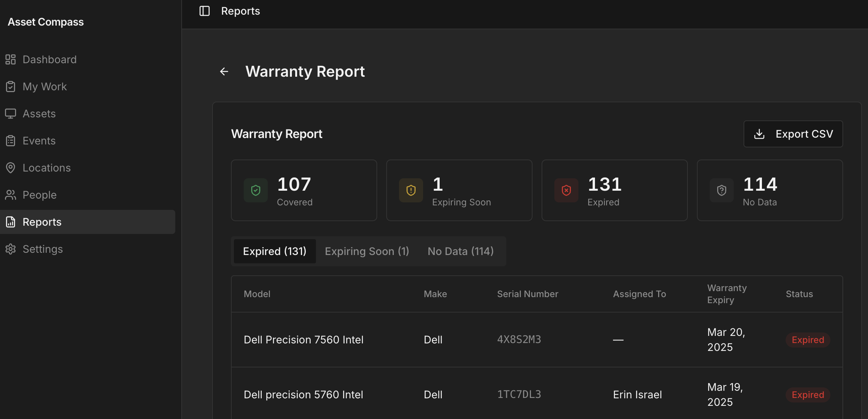Open the People section
This screenshot has height=419, width=868.
pos(88,195)
